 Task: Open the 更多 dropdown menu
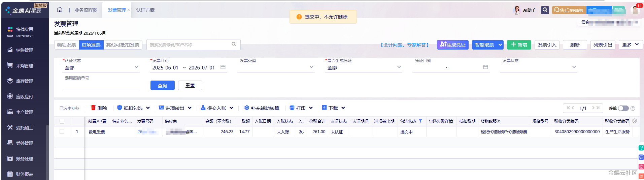(631, 44)
